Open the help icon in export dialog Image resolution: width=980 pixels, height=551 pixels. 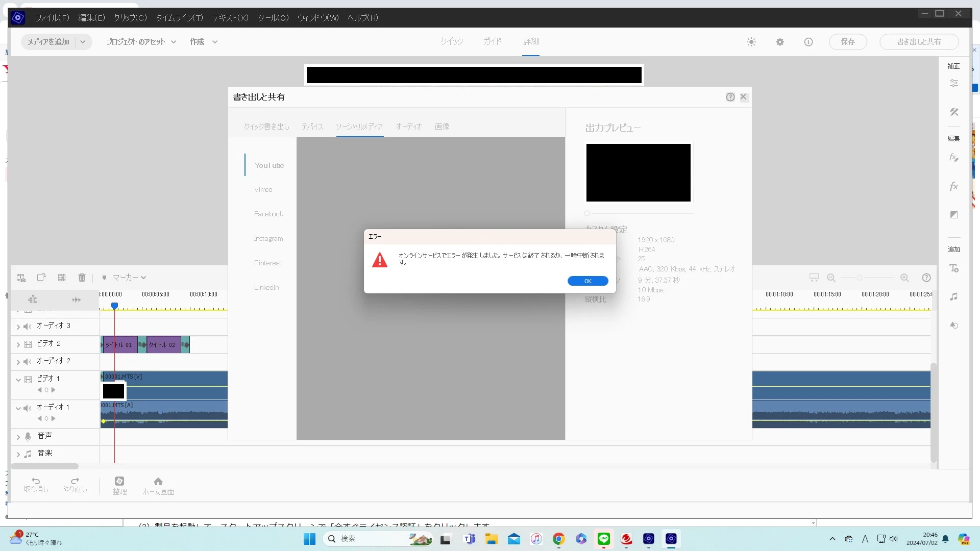730,97
